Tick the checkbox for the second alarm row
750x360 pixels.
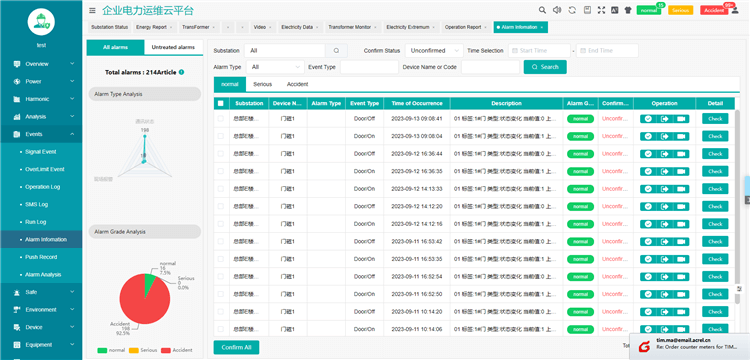(221, 136)
